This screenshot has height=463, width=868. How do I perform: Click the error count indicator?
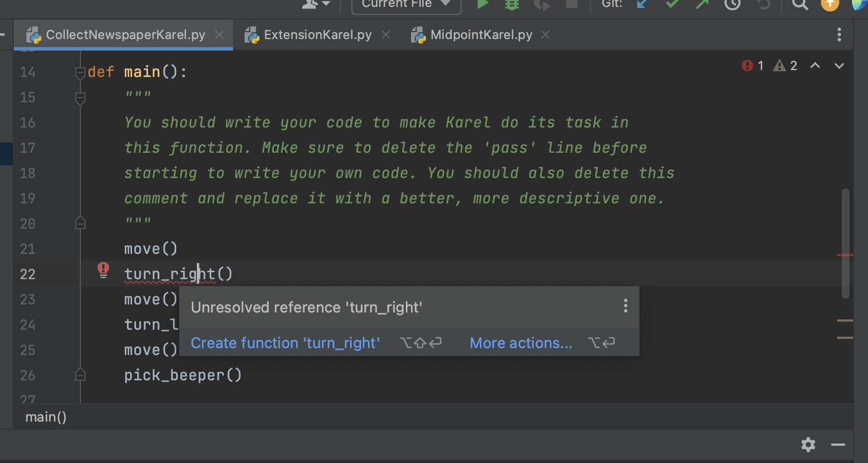pyautogui.click(x=753, y=65)
